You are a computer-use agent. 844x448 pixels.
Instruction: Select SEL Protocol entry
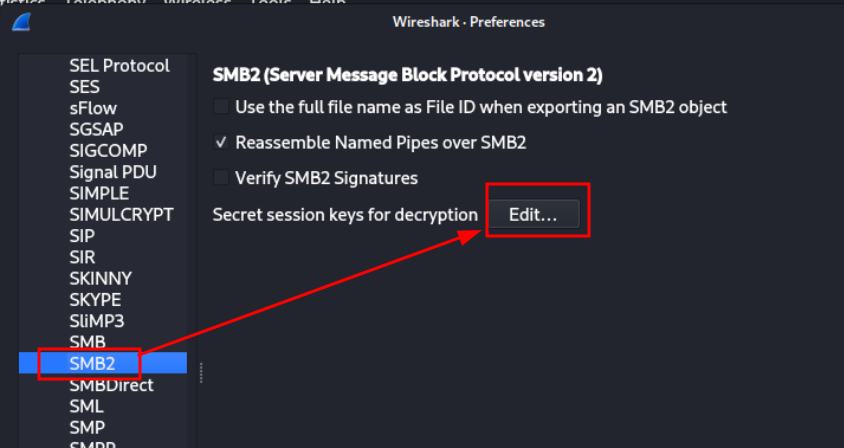point(103,66)
